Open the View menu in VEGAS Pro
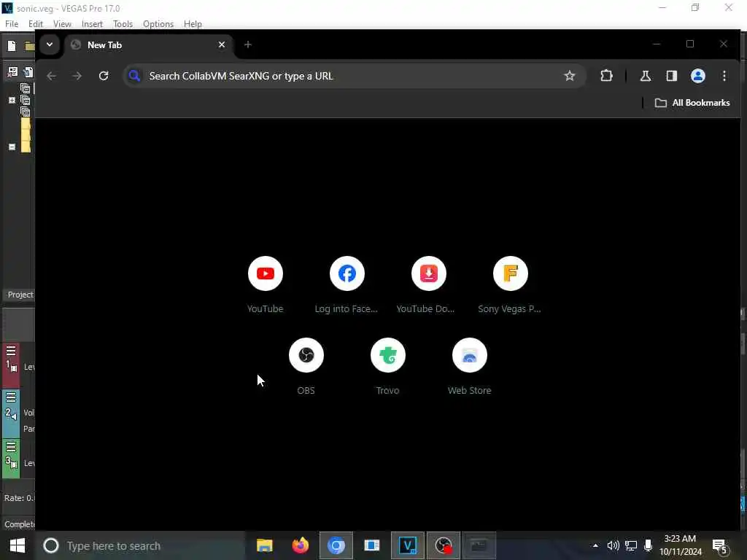 62,24
